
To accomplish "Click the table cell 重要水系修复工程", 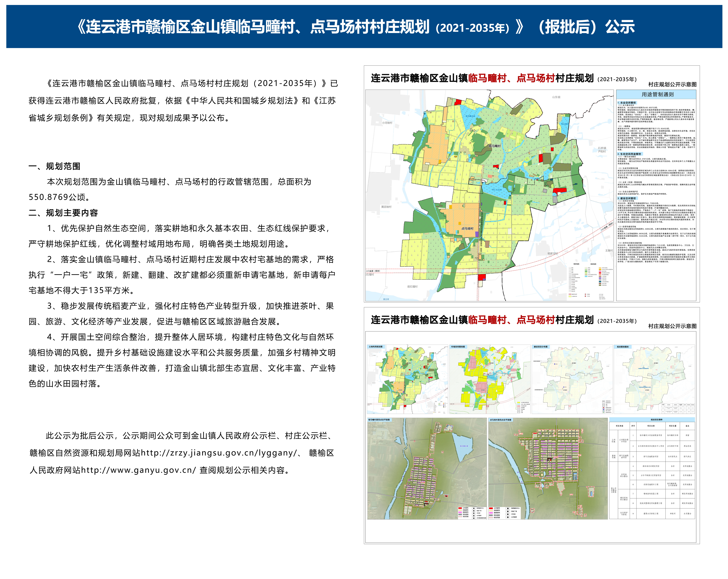I will [x=651, y=514].
